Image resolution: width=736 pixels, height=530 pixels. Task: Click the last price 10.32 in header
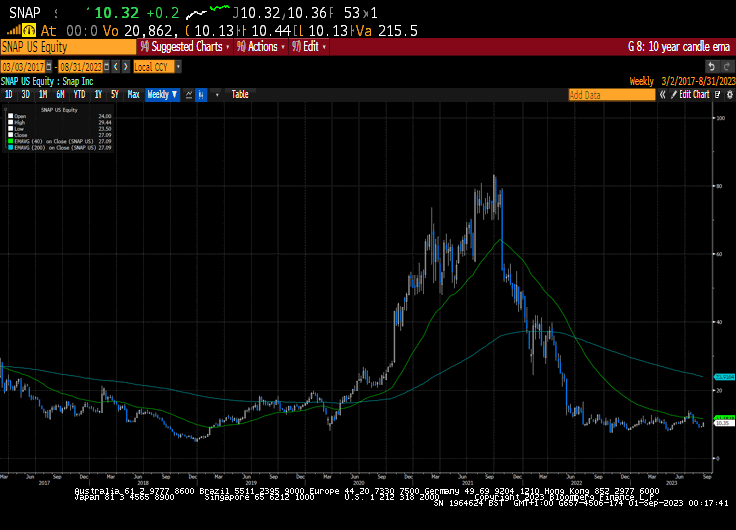[x=117, y=13]
